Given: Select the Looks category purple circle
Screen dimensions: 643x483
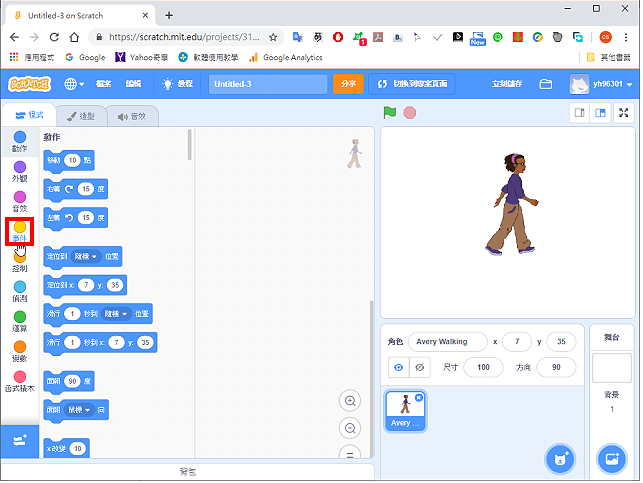Looking at the screenshot, I should (20, 167).
